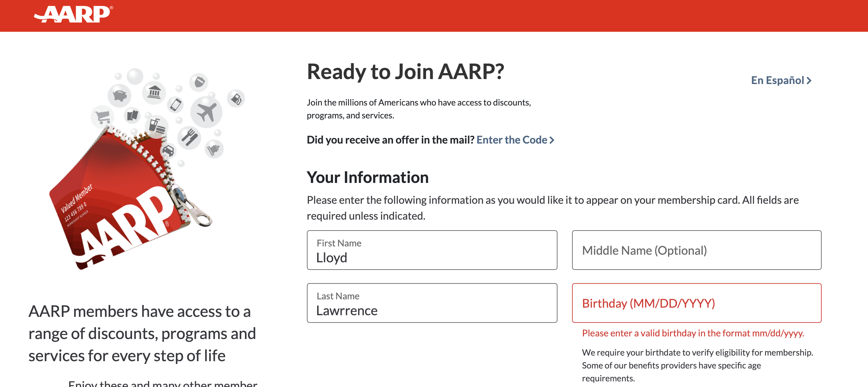Click the "Join the millions of Americans" paragraph

419,109
